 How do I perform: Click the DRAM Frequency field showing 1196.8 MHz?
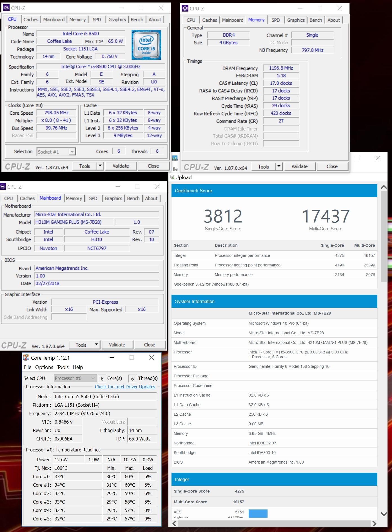point(281,68)
